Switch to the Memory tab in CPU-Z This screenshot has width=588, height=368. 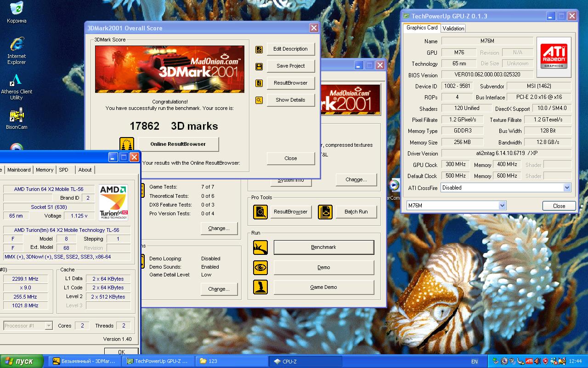(x=45, y=170)
